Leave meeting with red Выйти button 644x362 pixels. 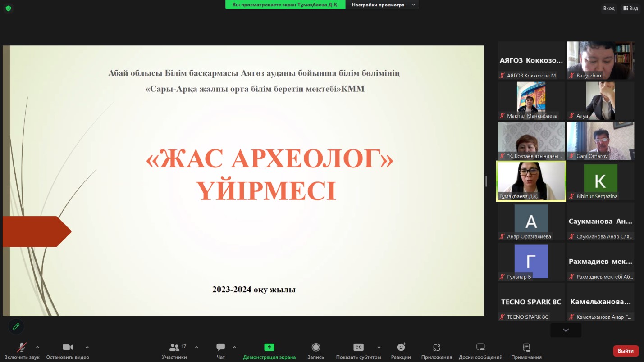click(x=626, y=351)
